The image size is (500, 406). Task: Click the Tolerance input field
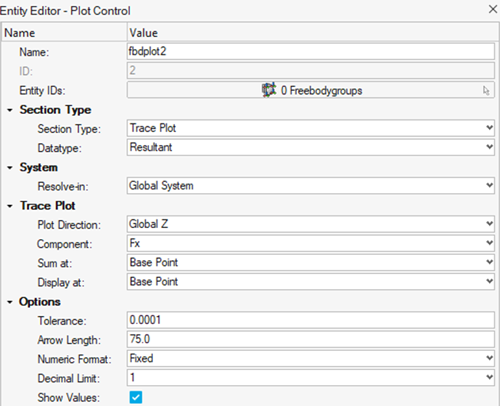pos(310,320)
